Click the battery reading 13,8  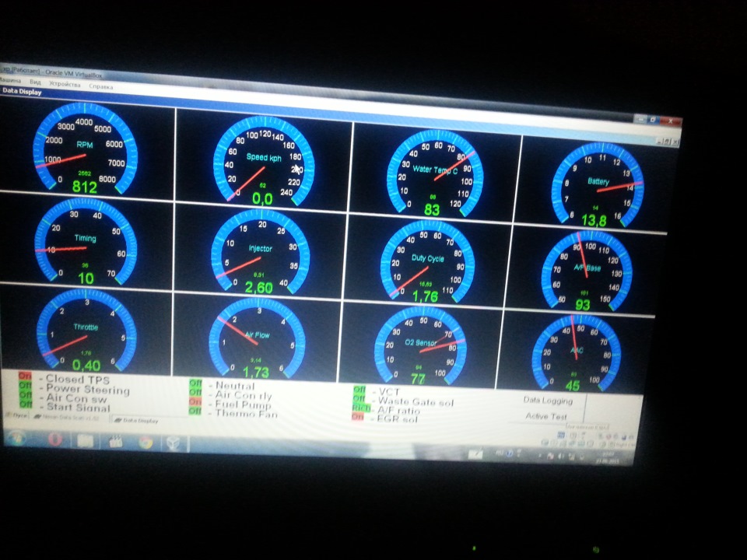point(594,220)
